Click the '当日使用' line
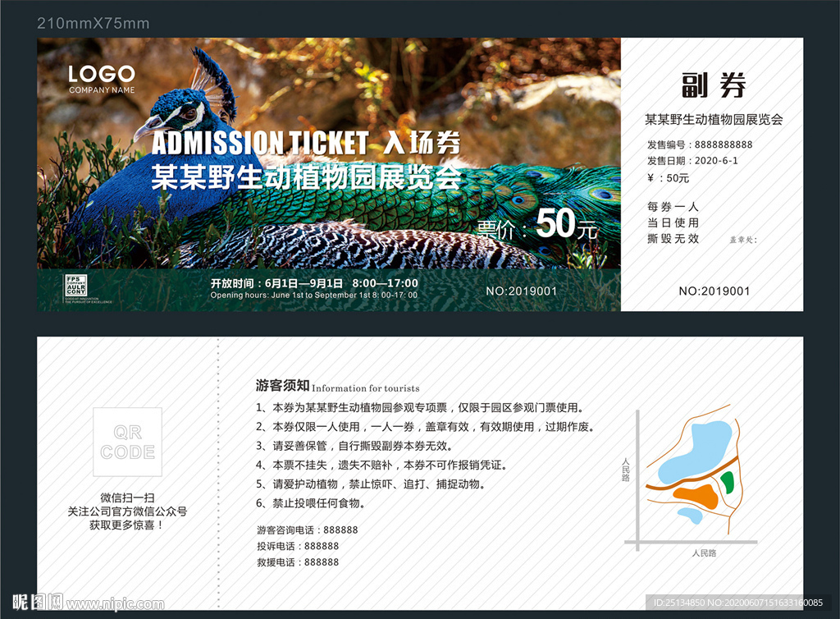This screenshot has width=840, height=619. click(x=673, y=223)
